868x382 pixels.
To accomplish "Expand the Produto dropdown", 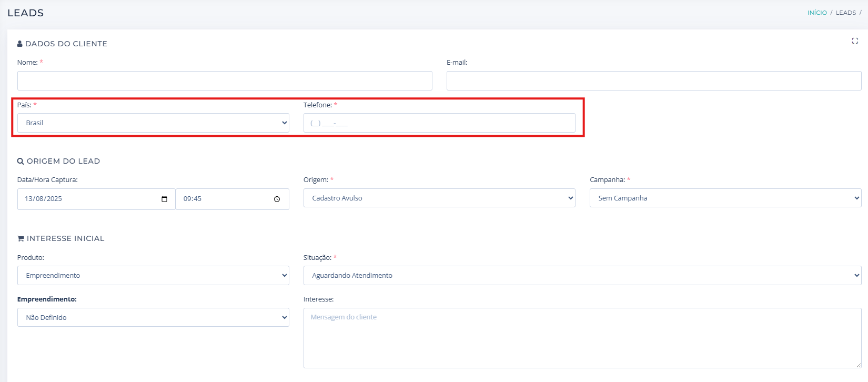I will 153,275.
